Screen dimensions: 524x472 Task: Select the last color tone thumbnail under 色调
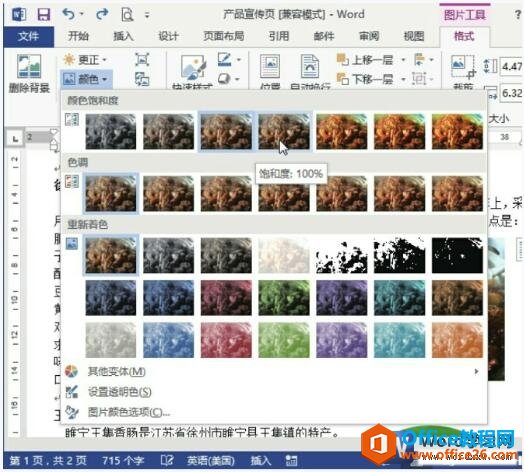(457, 193)
